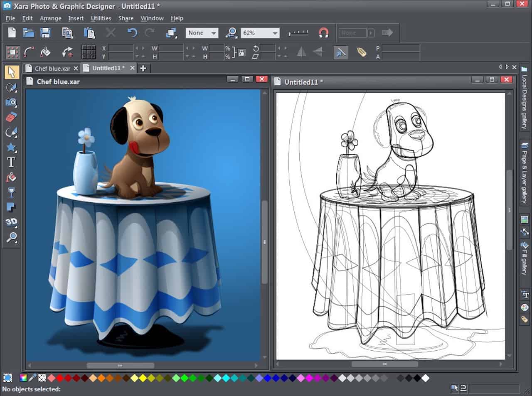Select the Shape Painter drawing tool
The image size is (532, 396).
tap(11, 132)
